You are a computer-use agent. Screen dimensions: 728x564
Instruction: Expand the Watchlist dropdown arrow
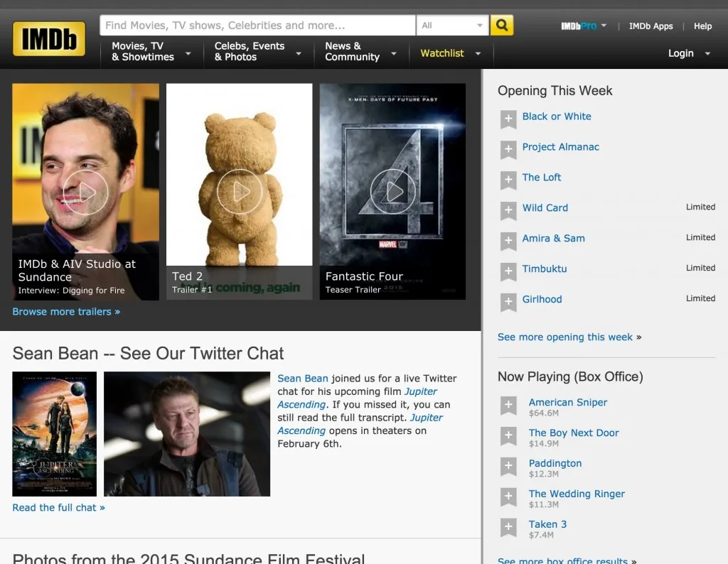[478, 54]
